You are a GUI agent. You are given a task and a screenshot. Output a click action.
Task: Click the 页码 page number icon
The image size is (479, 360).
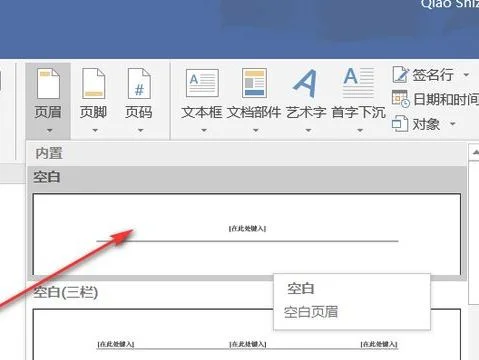point(139,84)
